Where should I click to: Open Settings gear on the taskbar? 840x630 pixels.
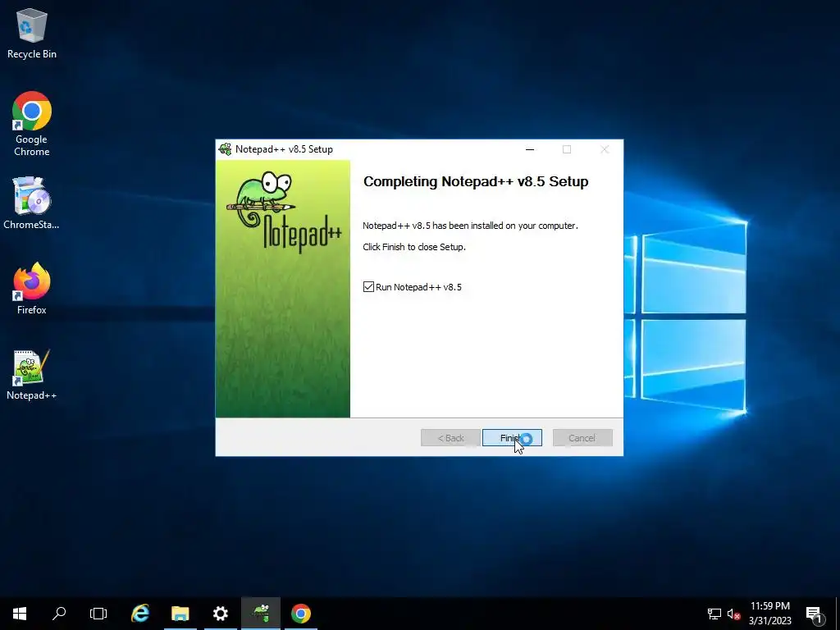[220, 614]
